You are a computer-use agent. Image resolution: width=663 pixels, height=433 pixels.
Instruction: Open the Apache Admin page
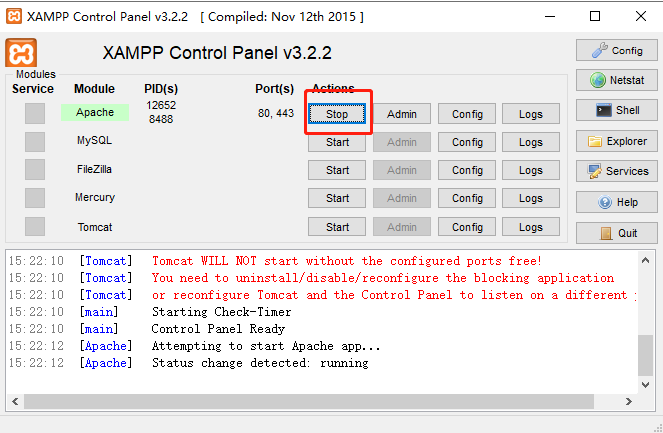pyautogui.click(x=402, y=114)
